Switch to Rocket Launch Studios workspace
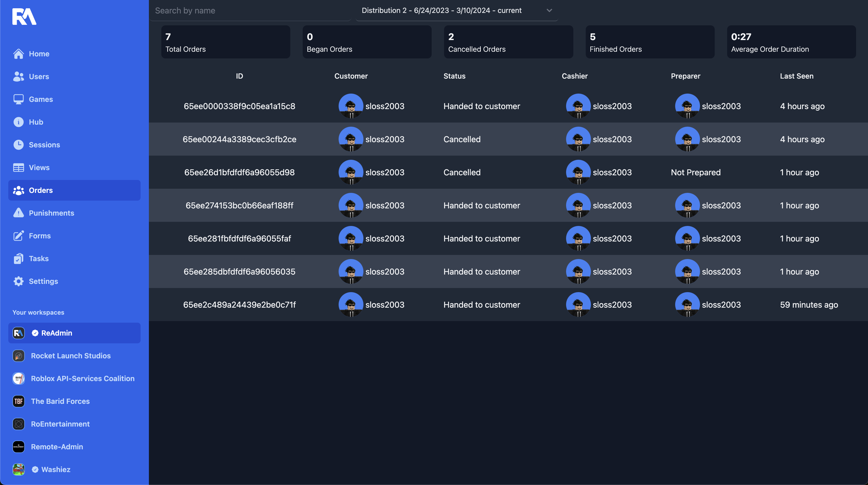This screenshot has height=485, width=868. [x=71, y=356]
